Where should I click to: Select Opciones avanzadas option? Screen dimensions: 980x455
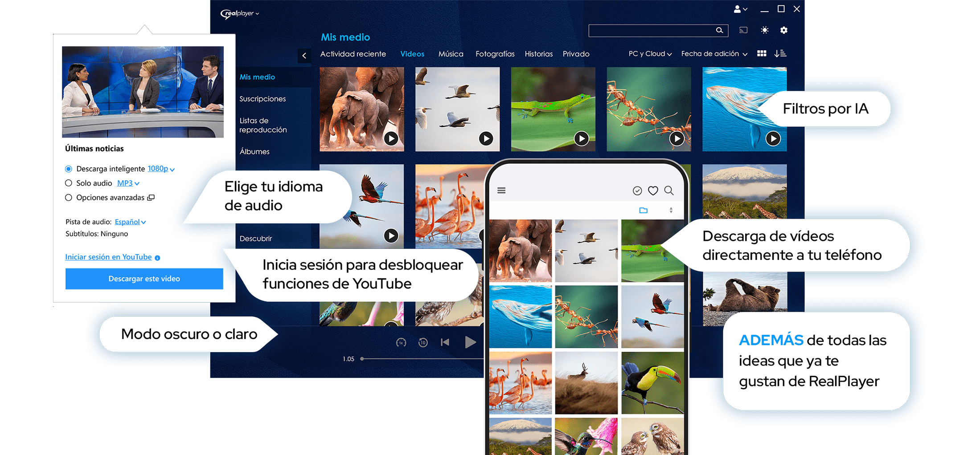tap(69, 197)
